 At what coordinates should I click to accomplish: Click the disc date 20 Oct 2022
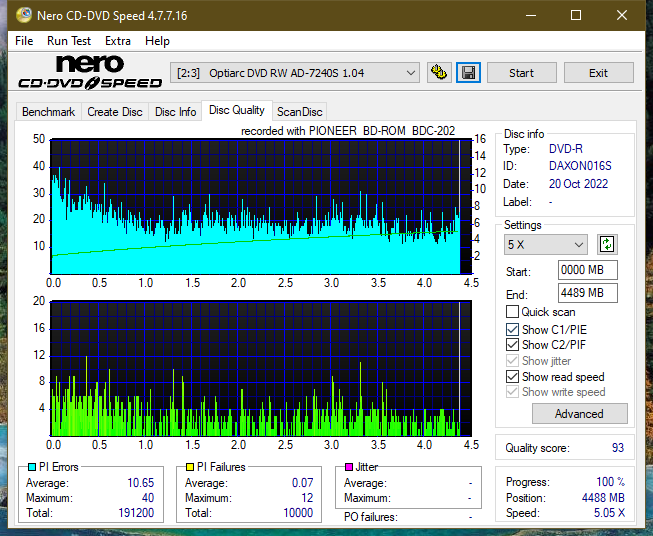pyautogui.click(x=578, y=184)
